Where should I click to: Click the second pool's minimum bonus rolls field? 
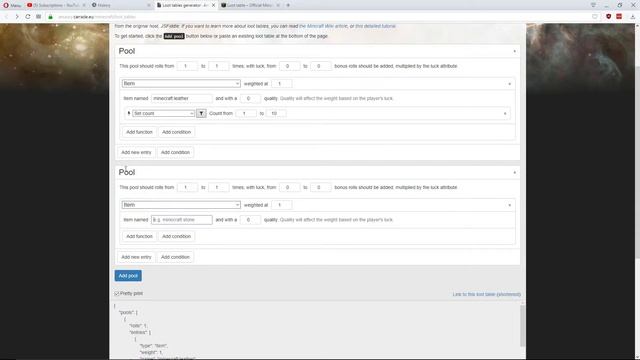tap(289, 187)
